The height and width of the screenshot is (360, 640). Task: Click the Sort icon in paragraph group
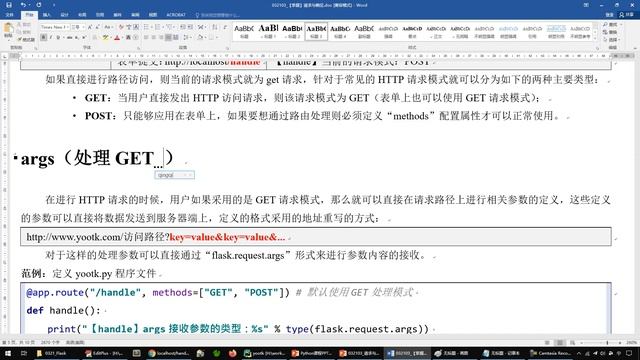point(215,27)
